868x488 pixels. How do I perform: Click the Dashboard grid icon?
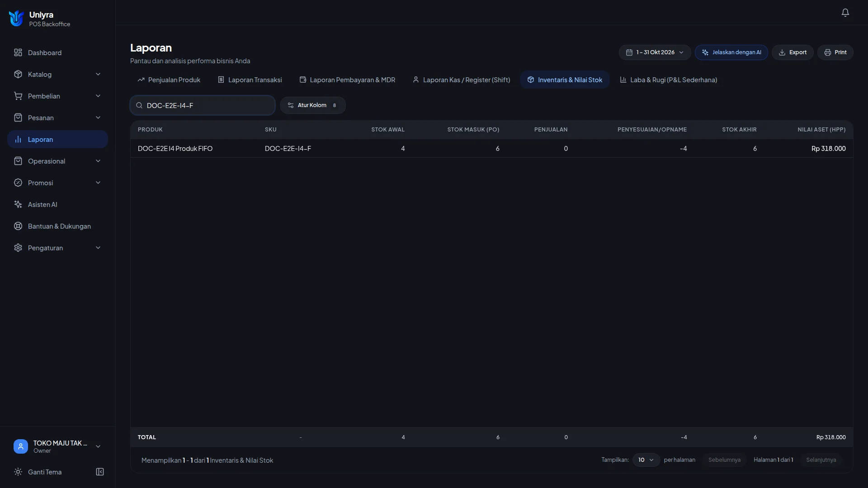pyautogui.click(x=18, y=52)
